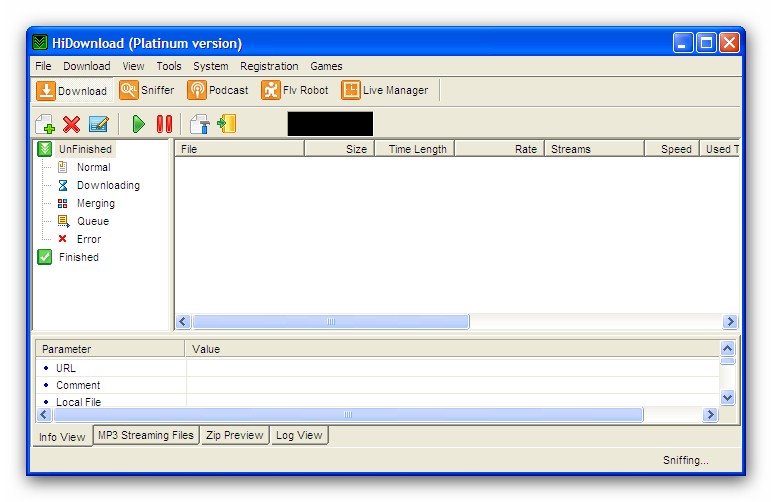Screen dimensions: 772x502
Task: Click the info panel horizontal scrollbar thumb
Action: pos(348,415)
